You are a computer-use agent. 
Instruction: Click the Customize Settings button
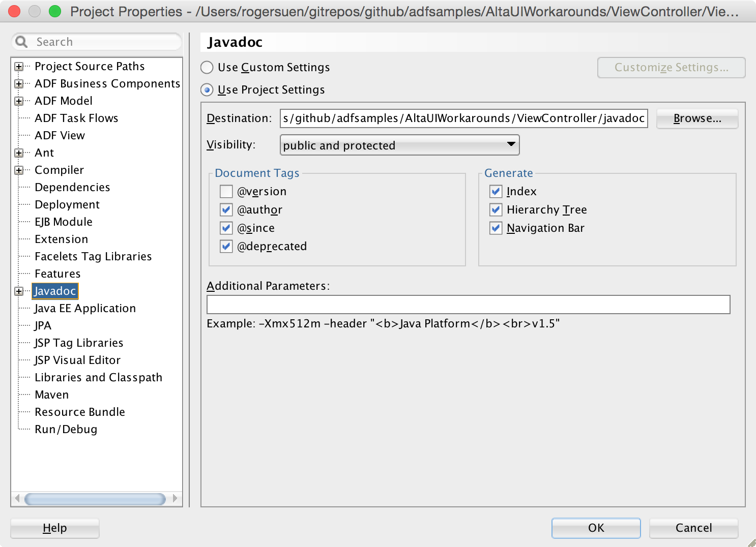click(671, 68)
